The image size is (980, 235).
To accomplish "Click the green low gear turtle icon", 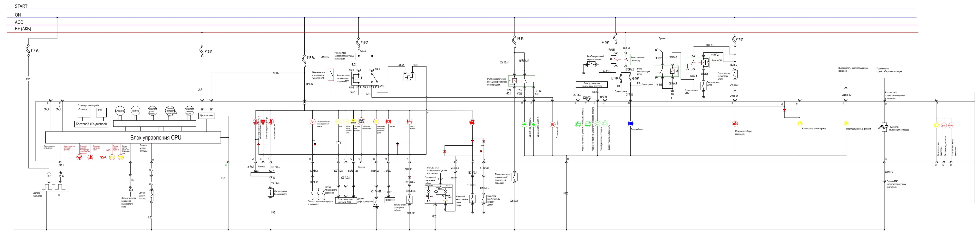I will [524, 124].
